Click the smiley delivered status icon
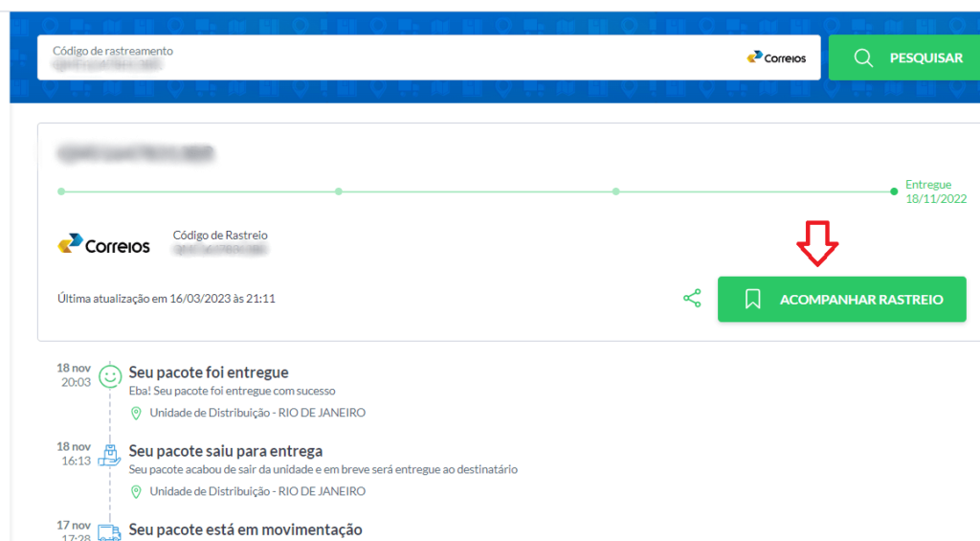This screenshot has width=980, height=541. coord(110,376)
